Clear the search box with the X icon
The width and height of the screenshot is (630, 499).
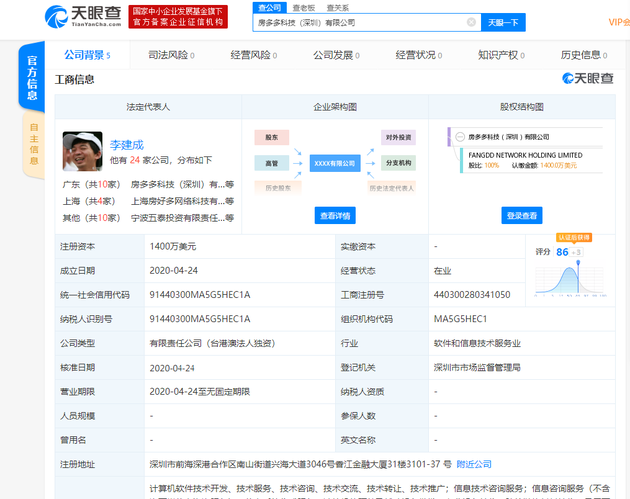(x=471, y=22)
